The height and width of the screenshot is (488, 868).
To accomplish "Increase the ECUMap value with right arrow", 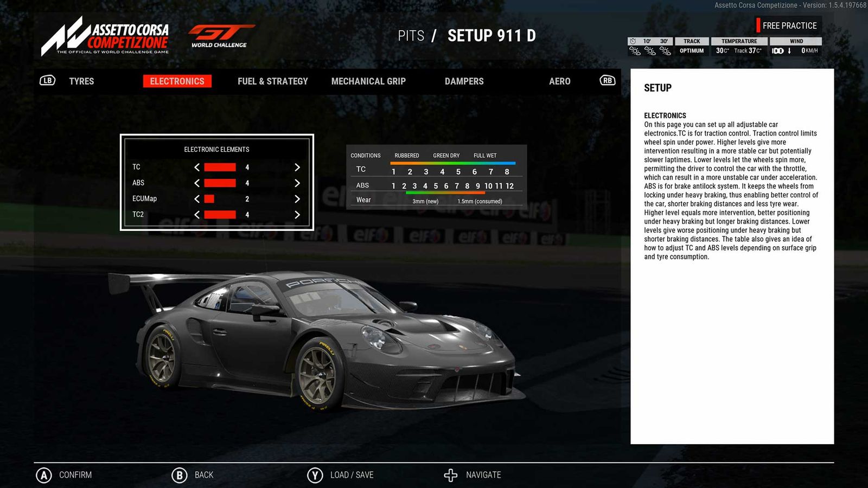I will point(297,199).
